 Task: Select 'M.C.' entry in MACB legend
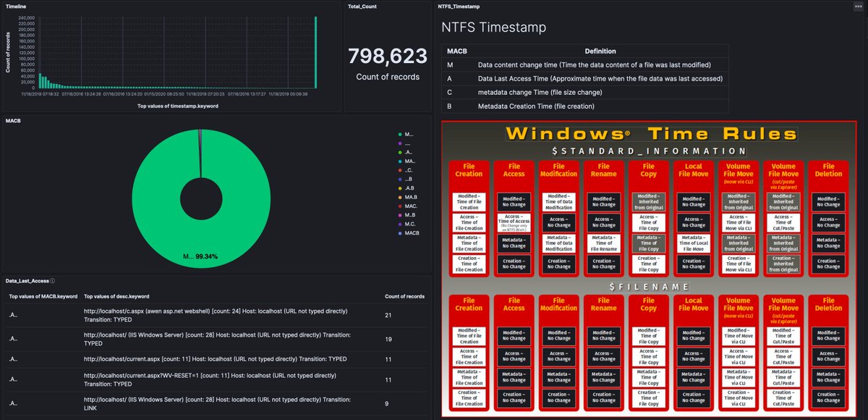pos(409,224)
